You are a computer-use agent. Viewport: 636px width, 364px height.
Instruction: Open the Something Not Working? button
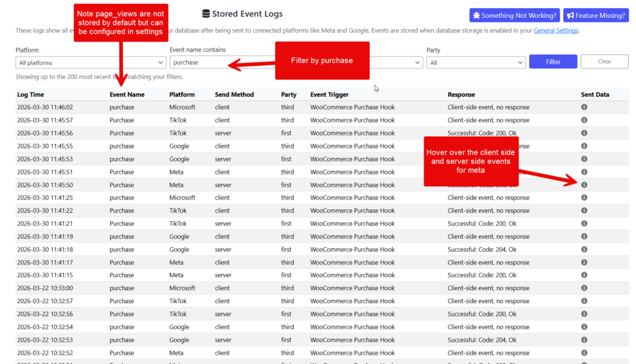(514, 16)
